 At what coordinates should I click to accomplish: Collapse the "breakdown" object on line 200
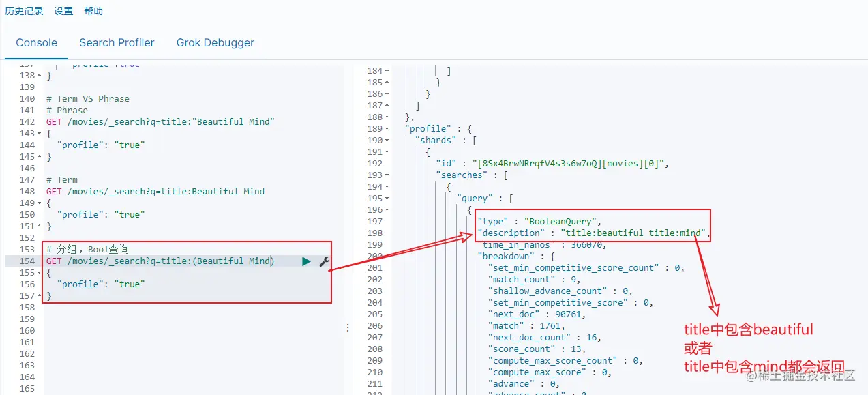coord(387,257)
